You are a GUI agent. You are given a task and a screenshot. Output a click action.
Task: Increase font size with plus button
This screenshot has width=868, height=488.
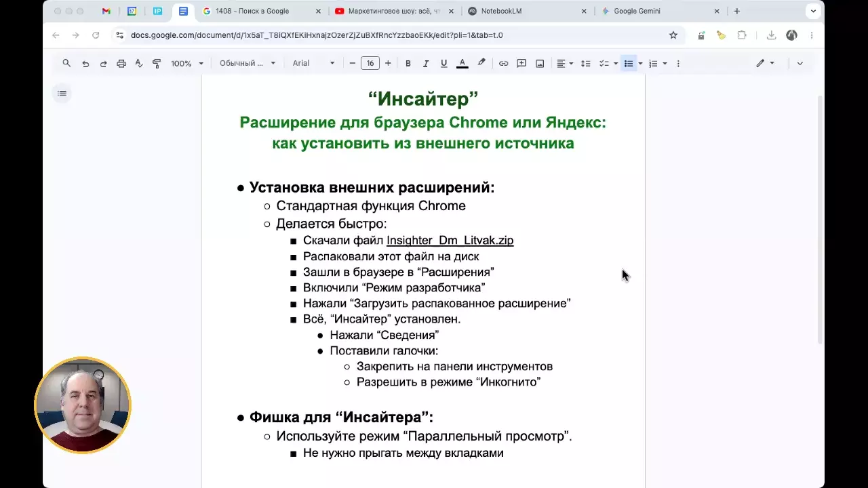click(388, 64)
